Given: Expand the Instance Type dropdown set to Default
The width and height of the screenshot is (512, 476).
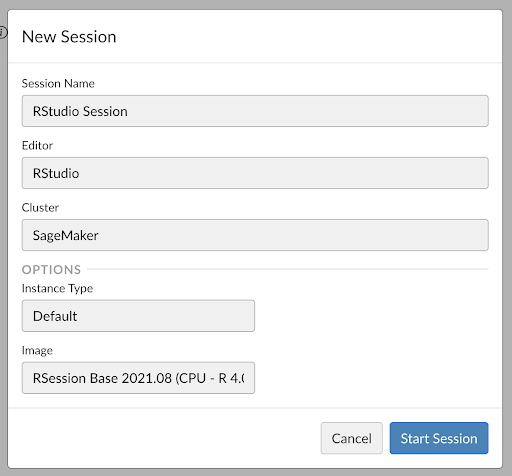Looking at the screenshot, I should [138, 316].
